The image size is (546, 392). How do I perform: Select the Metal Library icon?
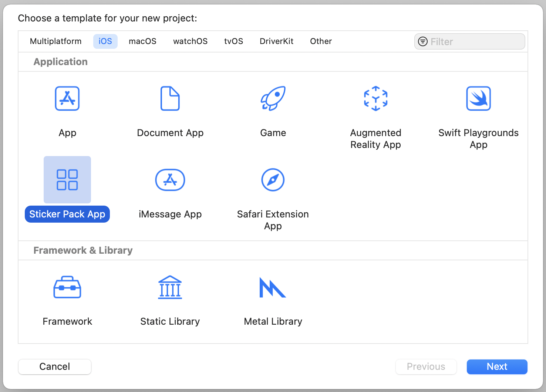click(273, 287)
